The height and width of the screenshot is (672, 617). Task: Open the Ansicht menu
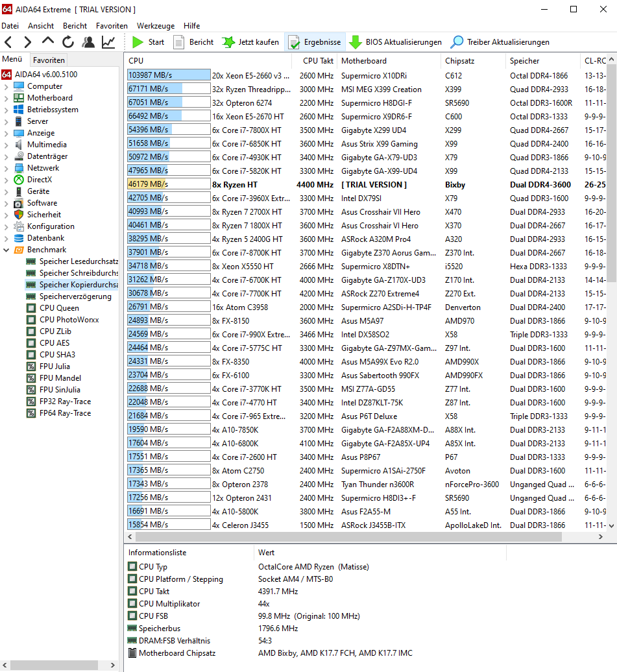tap(41, 26)
